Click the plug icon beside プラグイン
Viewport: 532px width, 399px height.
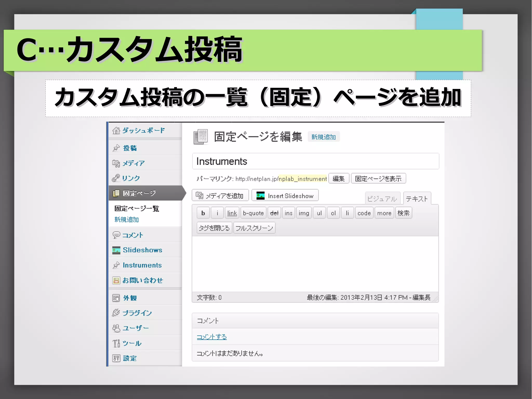coord(116,313)
